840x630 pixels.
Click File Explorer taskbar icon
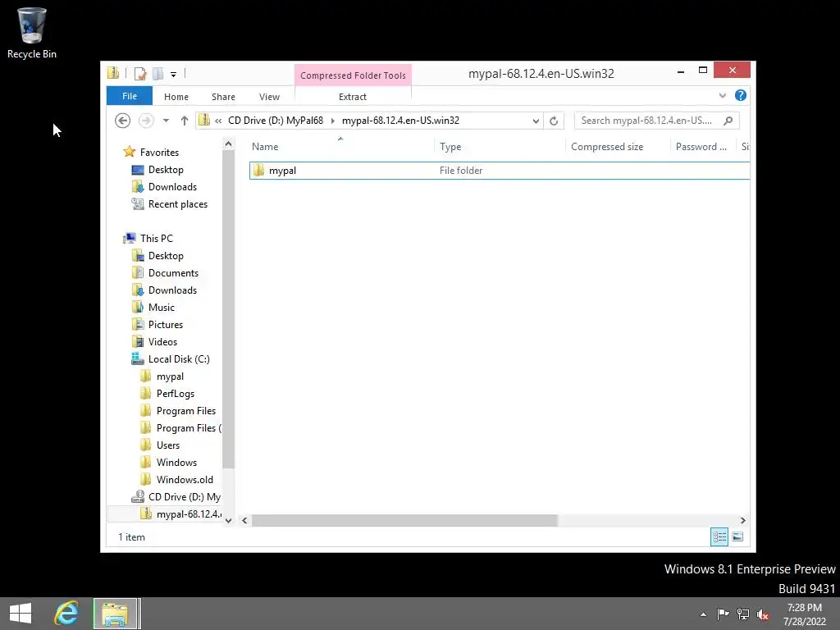[116, 614]
